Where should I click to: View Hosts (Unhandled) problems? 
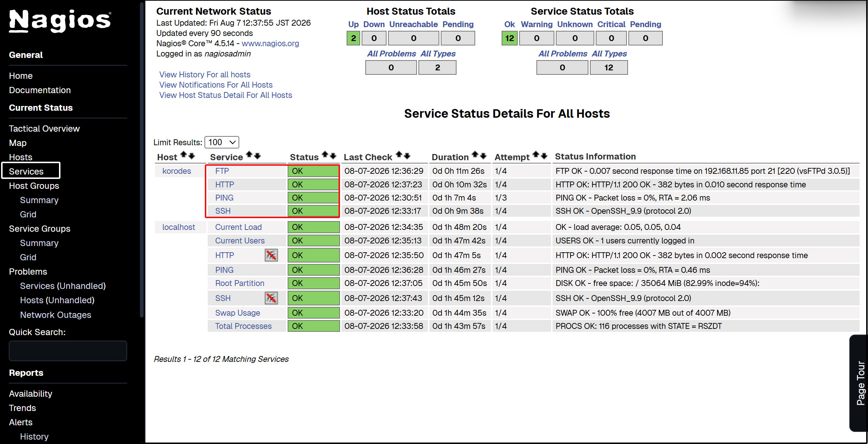pos(57,300)
